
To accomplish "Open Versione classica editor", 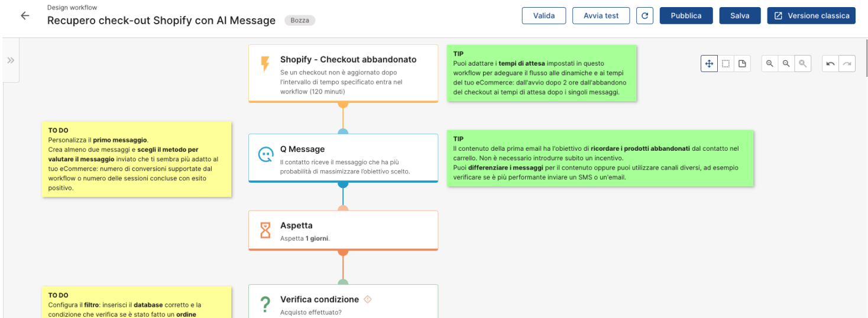I will [x=811, y=16].
